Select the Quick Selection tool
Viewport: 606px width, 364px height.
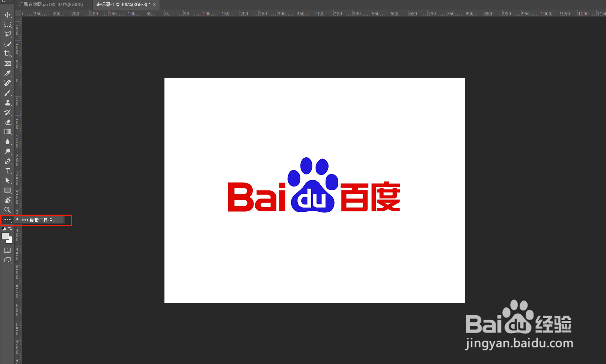coord(7,44)
